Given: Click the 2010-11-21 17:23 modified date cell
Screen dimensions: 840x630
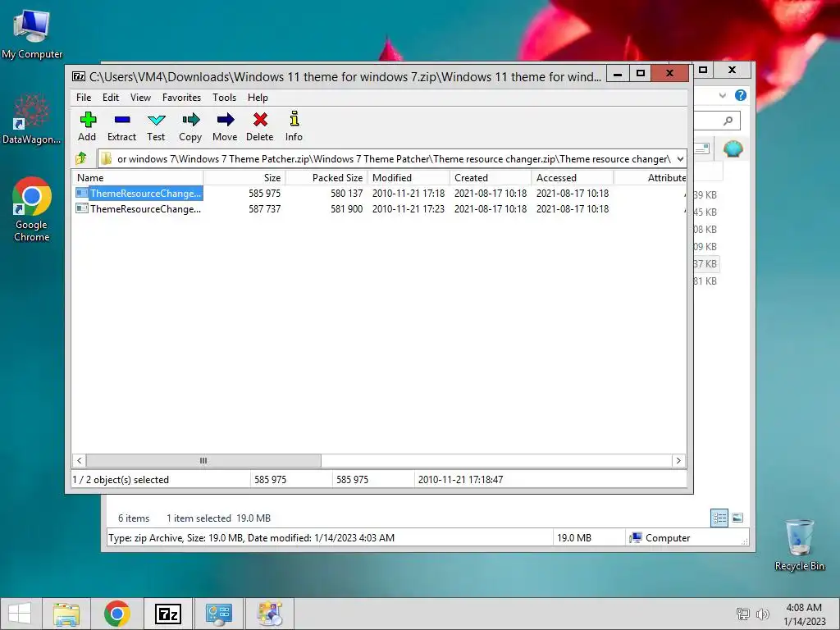Looking at the screenshot, I should click(x=409, y=209).
